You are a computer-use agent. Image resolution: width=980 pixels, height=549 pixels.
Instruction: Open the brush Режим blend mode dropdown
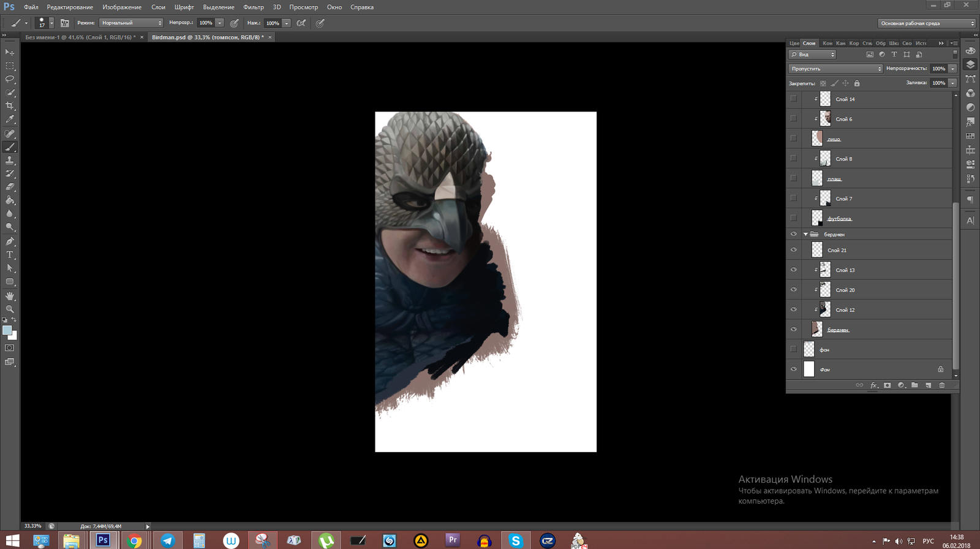(x=131, y=23)
